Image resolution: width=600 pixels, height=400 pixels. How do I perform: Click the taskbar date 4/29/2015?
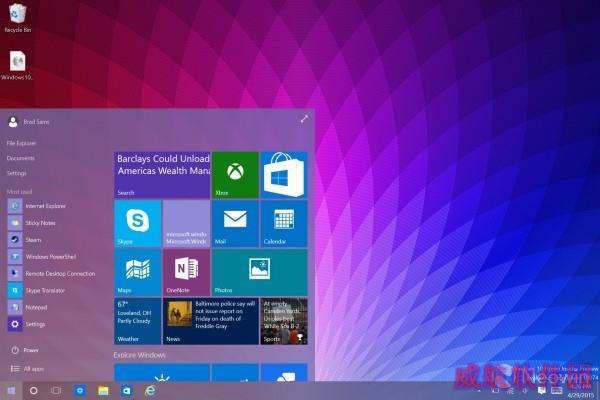(x=580, y=395)
